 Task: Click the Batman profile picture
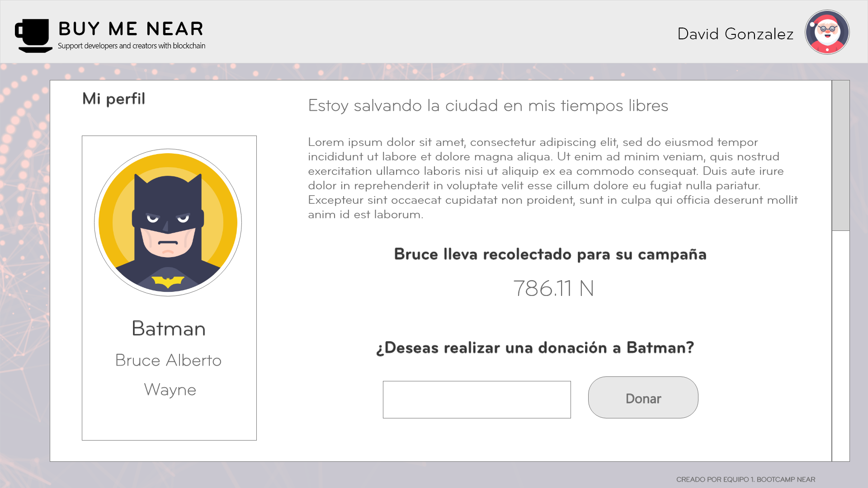click(168, 222)
